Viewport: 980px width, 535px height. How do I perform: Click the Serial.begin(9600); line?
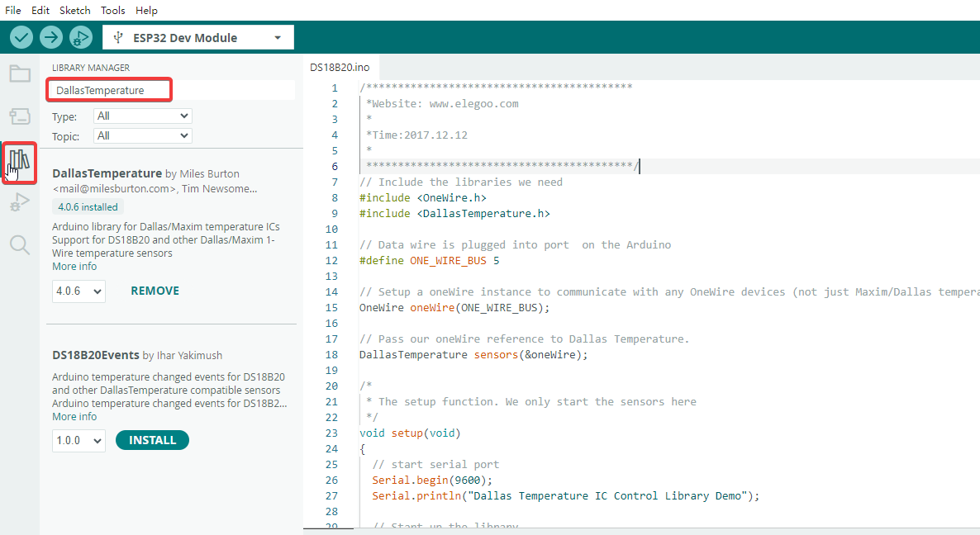pyautogui.click(x=432, y=480)
